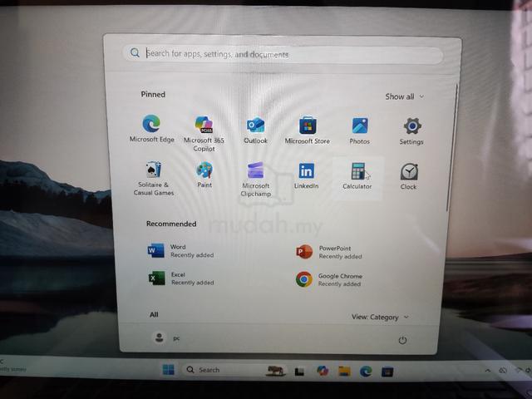Open Settings from pinned apps
Viewport: 532px width, 399px height.
coord(411,131)
